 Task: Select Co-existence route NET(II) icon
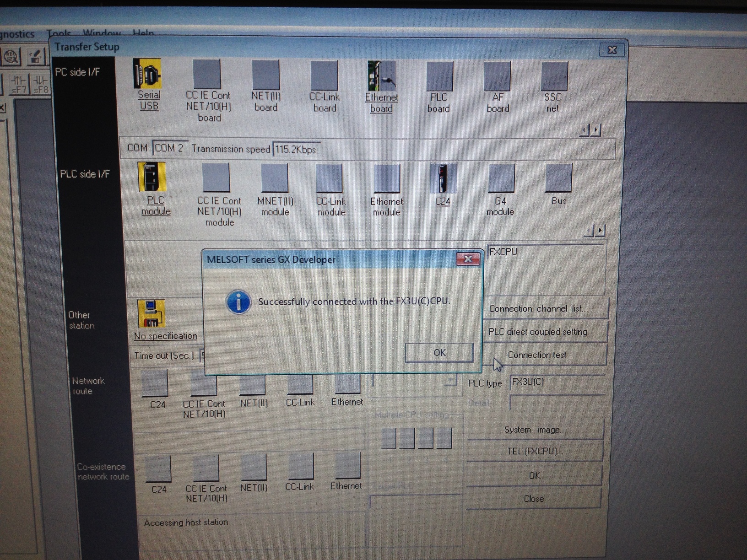pos(253,468)
